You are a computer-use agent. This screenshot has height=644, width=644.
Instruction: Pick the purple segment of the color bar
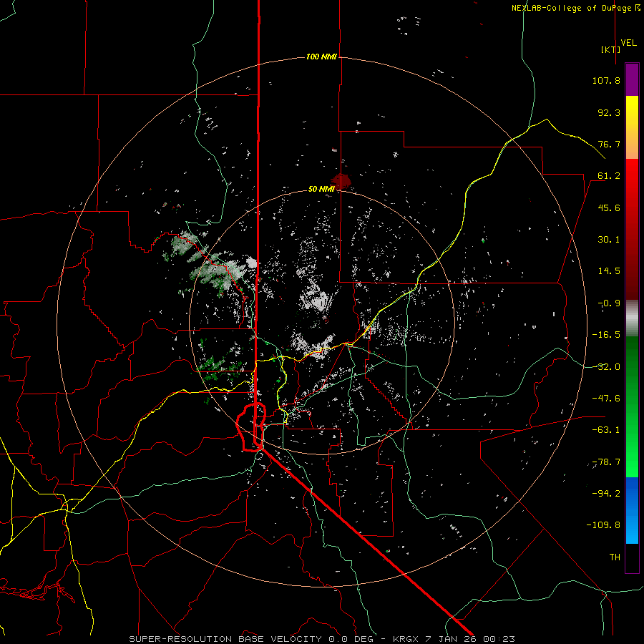tap(632, 79)
